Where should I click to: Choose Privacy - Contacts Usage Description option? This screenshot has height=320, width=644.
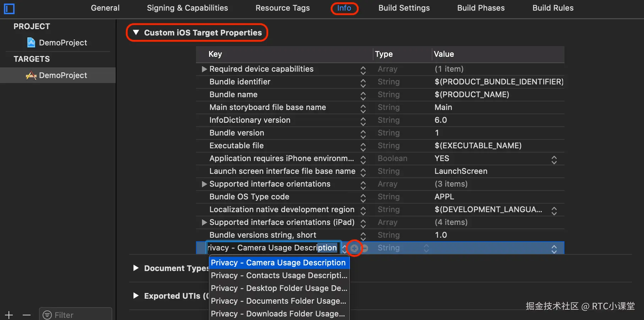279,275
